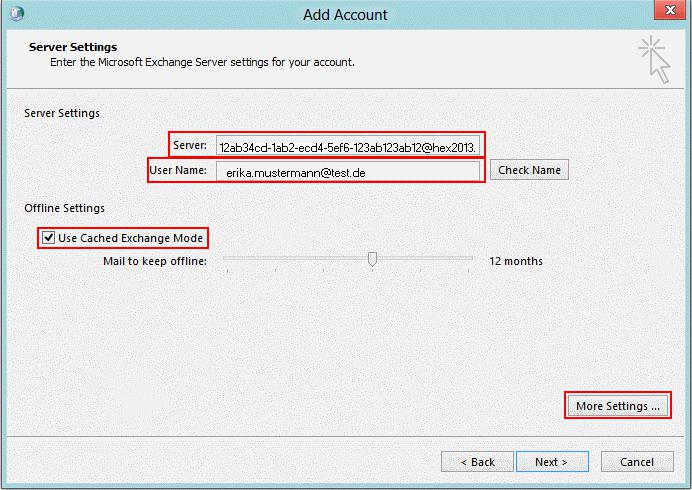Click the bold Server Settings heading
This screenshot has width=692, height=490.
[x=73, y=47]
